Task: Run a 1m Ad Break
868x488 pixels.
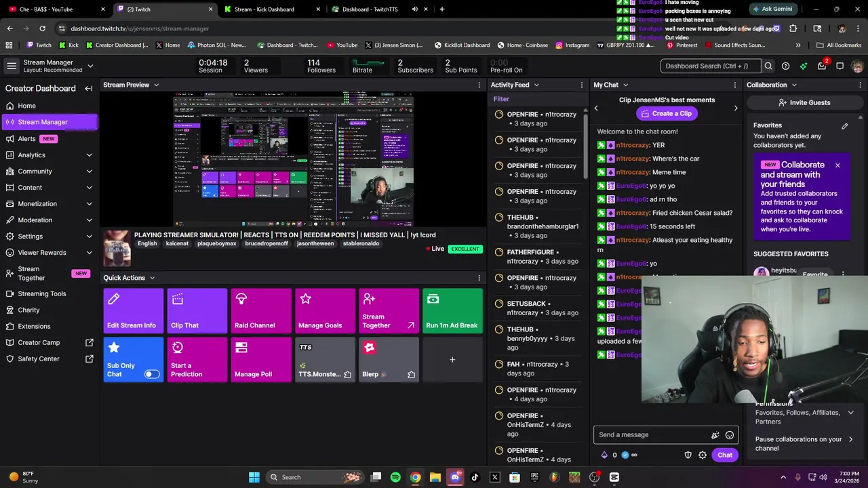Action: click(452, 311)
